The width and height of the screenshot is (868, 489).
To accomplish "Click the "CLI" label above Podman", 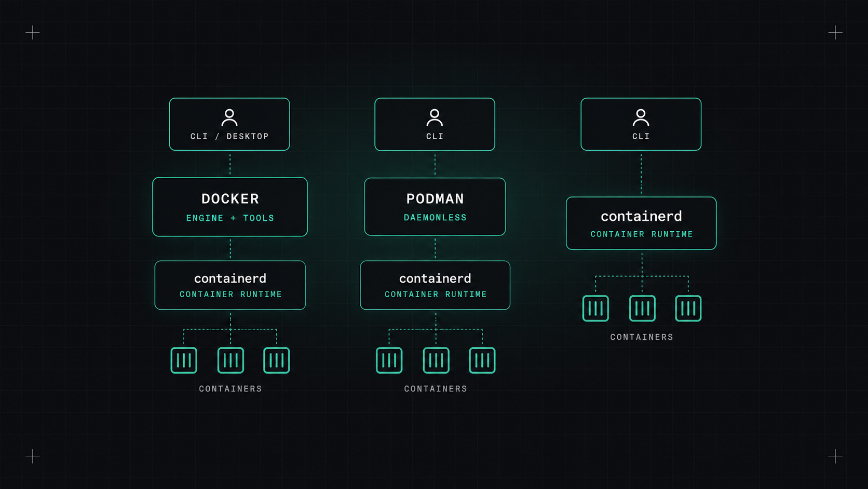I will 435,136.
